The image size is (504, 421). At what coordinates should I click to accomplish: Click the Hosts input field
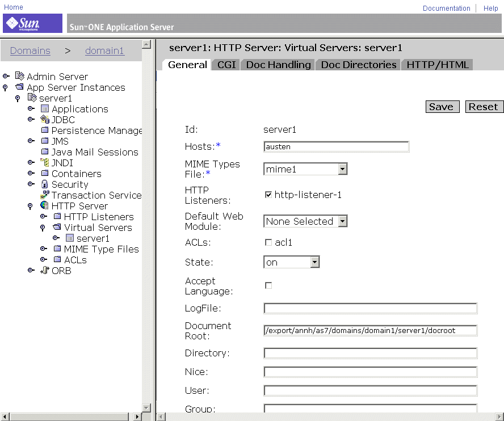336,146
